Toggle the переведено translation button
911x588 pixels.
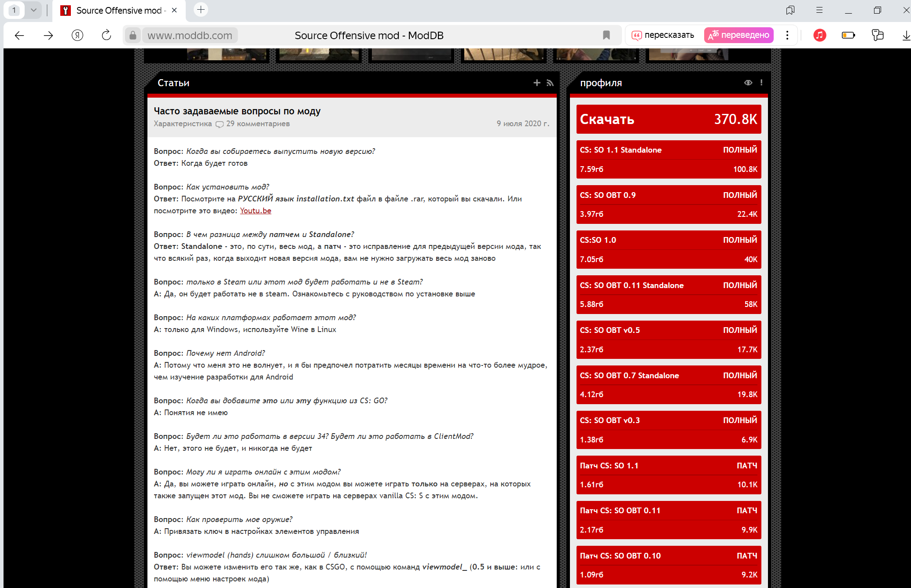click(738, 35)
